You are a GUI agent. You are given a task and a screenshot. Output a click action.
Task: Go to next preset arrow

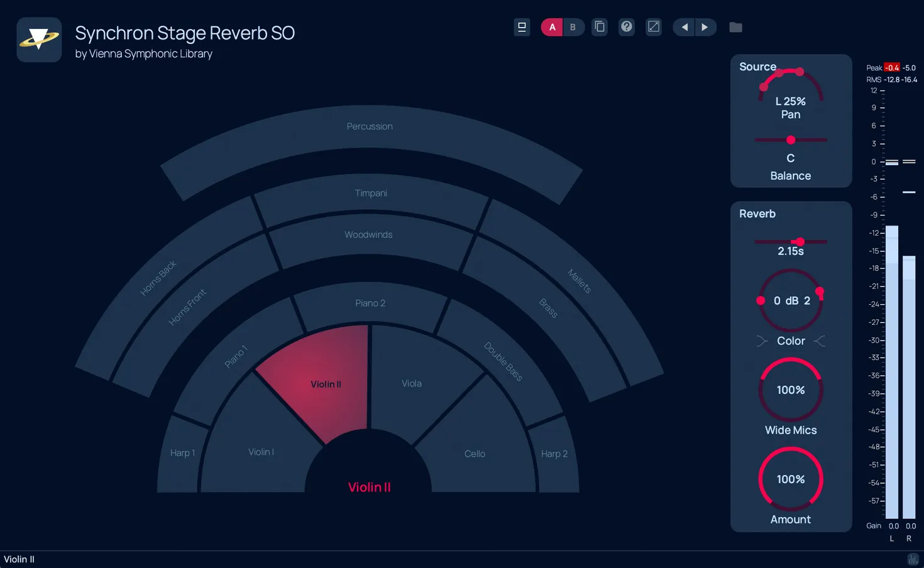click(x=705, y=27)
